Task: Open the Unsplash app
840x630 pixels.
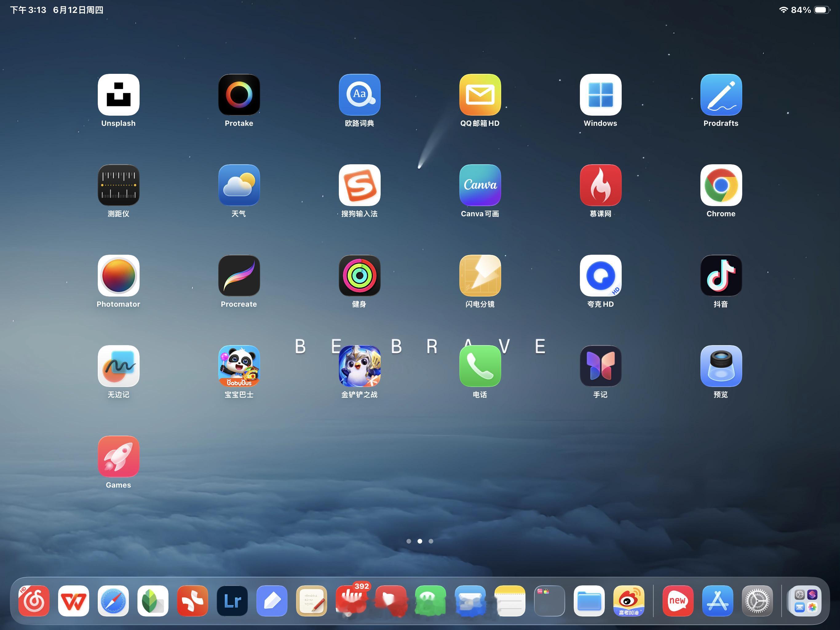Action: click(118, 95)
